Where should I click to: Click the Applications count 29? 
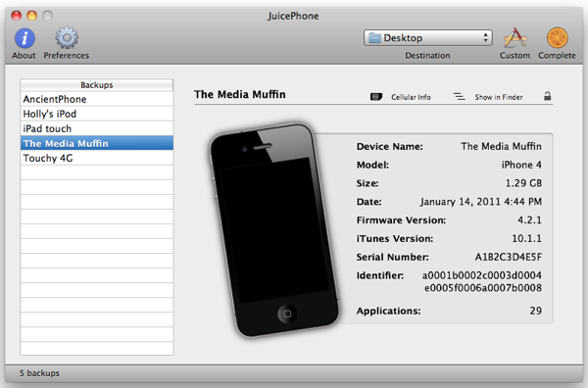[536, 311]
